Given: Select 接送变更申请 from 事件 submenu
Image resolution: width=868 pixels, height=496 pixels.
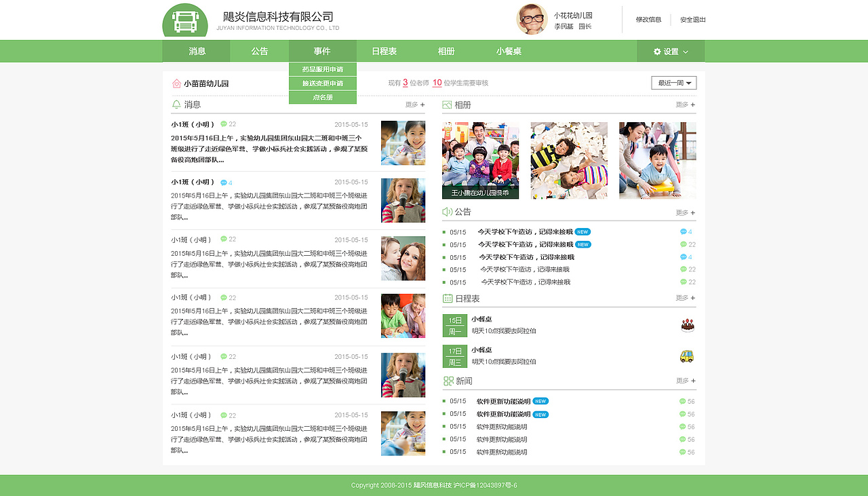Looking at the screenshot, I should [323, 83].
